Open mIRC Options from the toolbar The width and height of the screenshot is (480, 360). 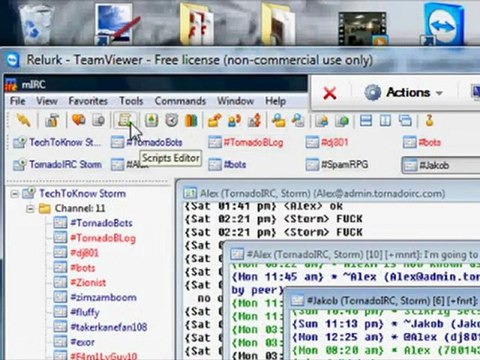click(52, 120)
